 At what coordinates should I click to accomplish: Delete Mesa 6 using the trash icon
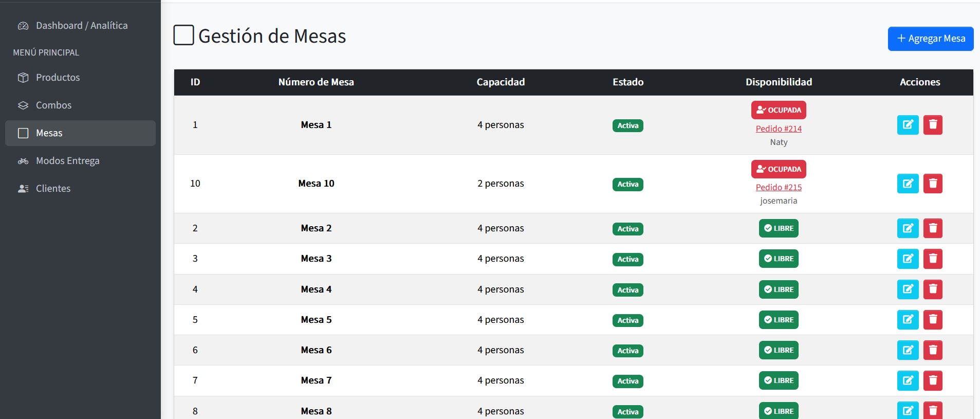coord(933,350)
